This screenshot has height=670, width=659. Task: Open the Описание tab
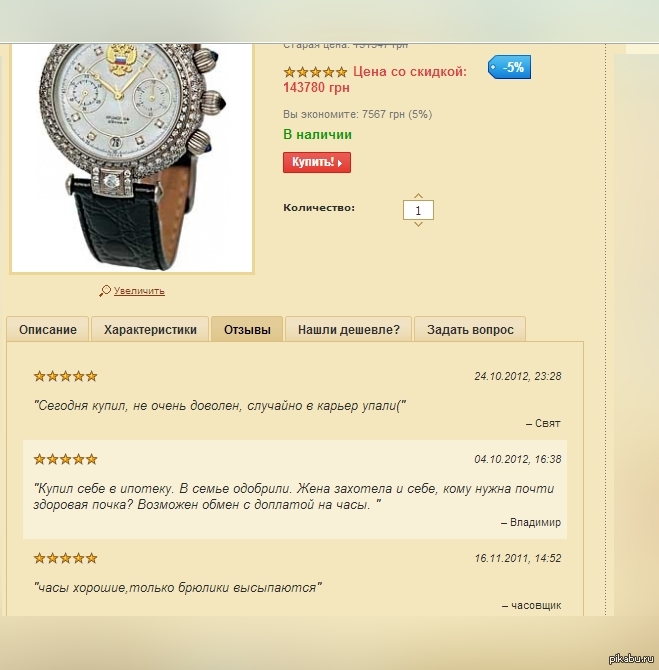pyautogui.click(x=48, y=329)
